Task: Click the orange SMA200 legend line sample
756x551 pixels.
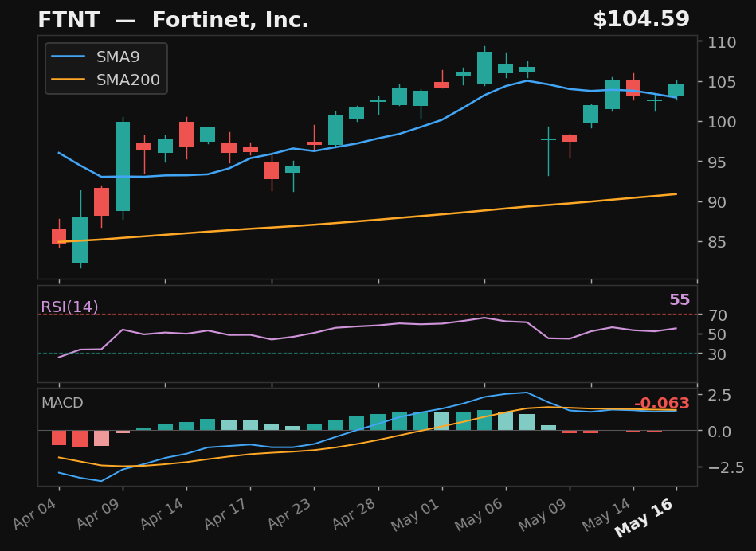Action: click(68, 80)
